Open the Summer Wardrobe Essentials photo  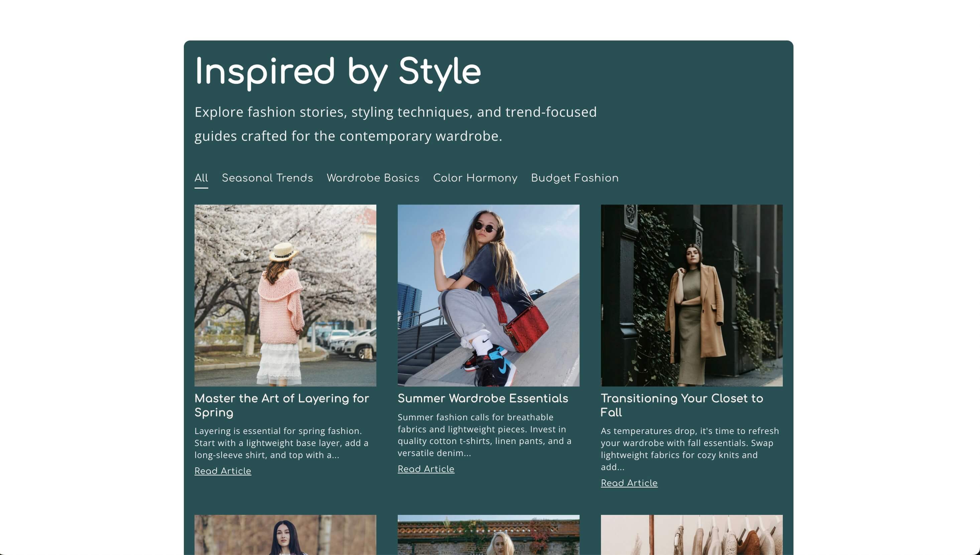point(488,296)
